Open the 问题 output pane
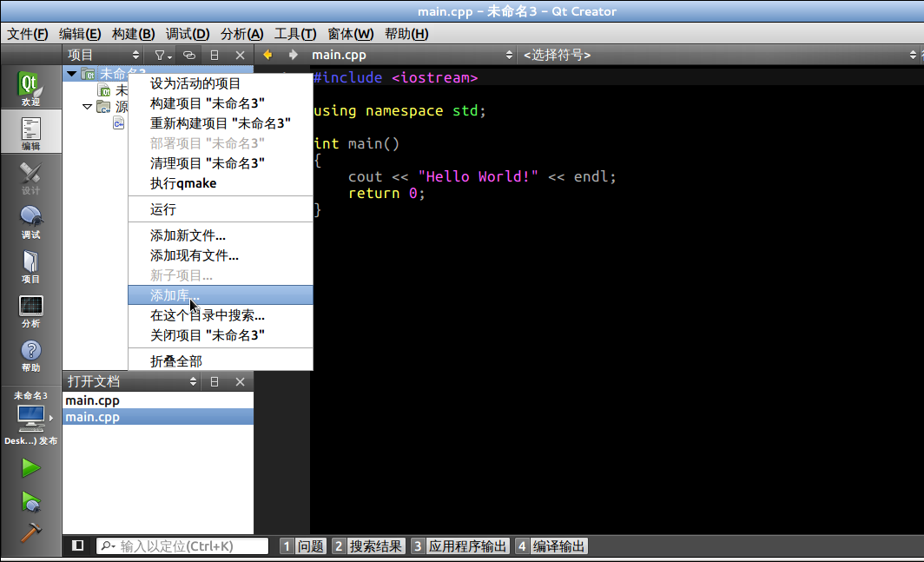 point(303,546)
